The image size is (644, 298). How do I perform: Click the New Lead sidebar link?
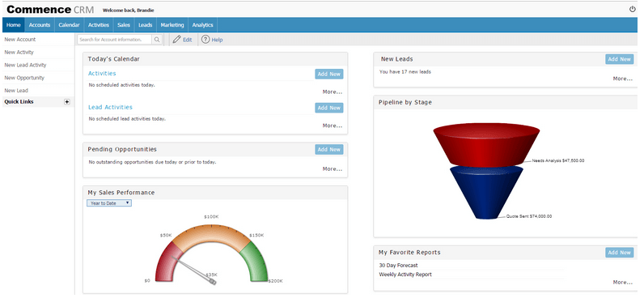tap(16, 91)
